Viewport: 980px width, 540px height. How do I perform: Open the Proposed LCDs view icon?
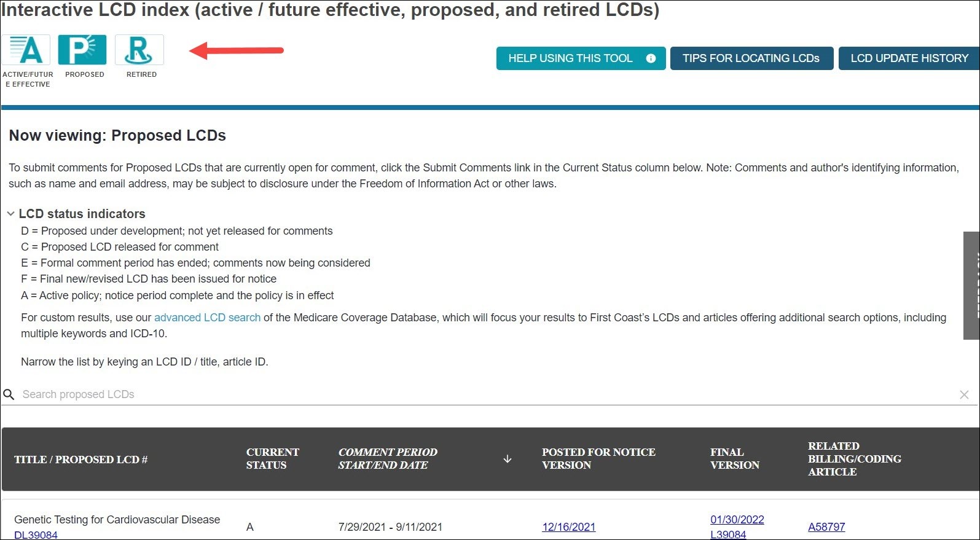click(84, 50)
